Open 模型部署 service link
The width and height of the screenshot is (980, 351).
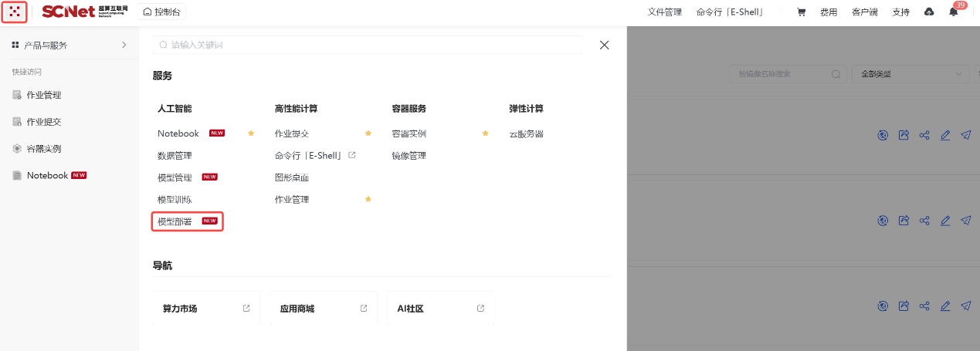pos(175,221)
